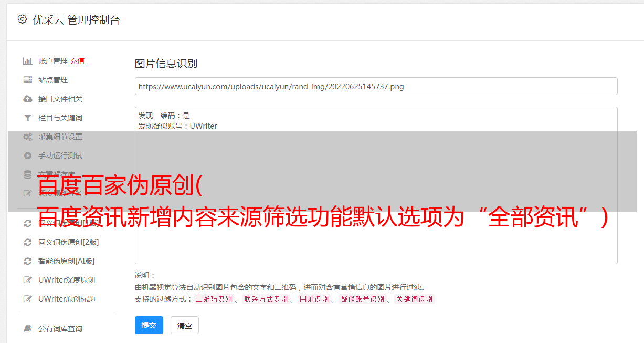
Task: Click the 发现疑似账号：UWriter result line
Action: coord(177,126)
